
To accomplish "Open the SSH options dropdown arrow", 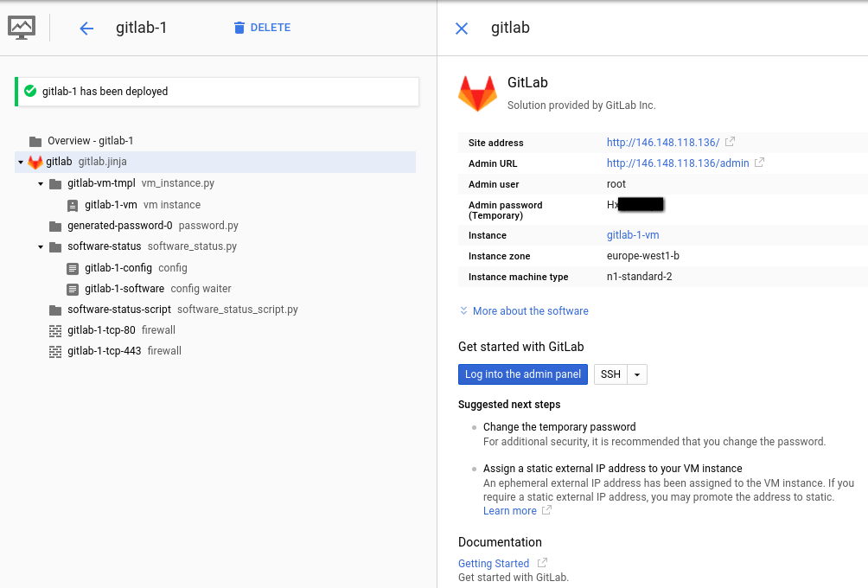I will tap(637, 374).
